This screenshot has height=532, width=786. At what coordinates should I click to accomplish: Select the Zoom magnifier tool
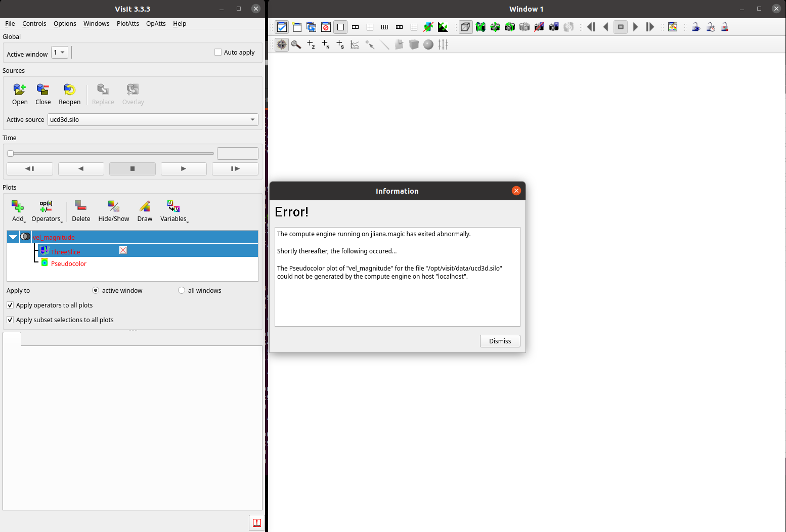pos(296,45)
